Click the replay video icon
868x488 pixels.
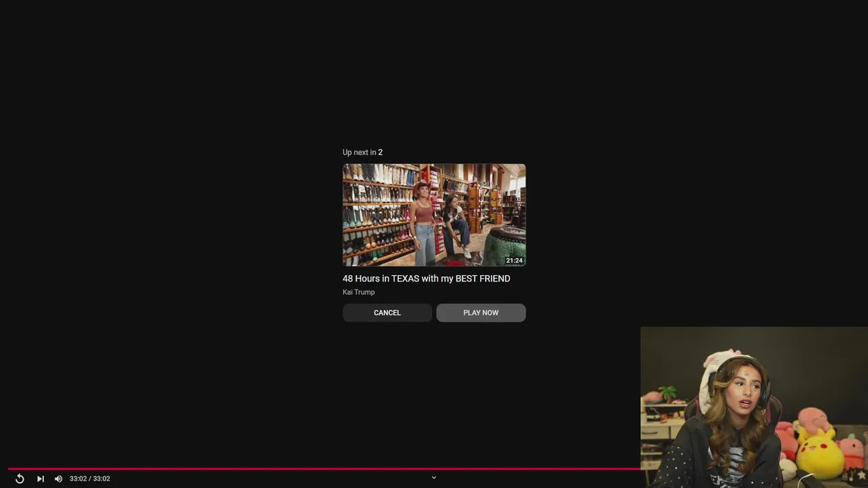(x=20, y=479)
